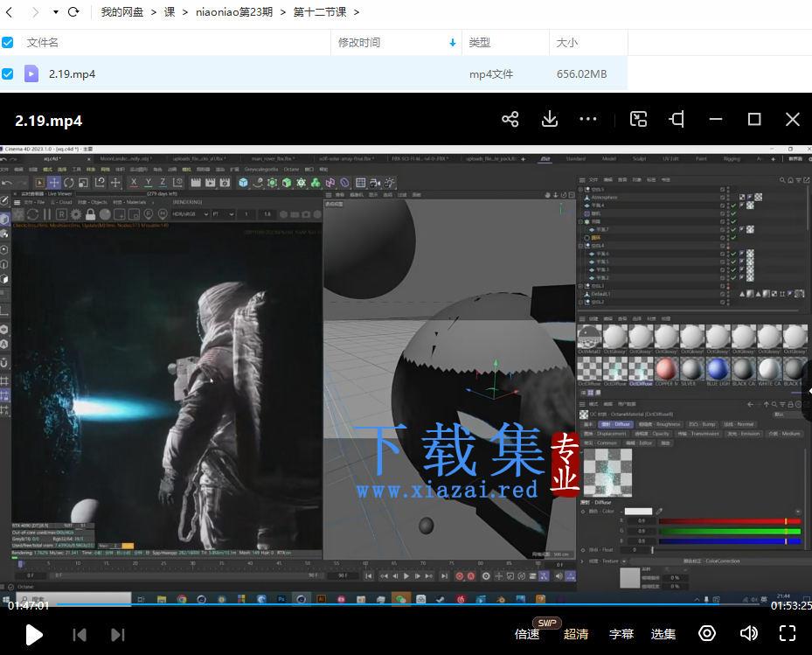Image resolution: width=812 pixels, height=655 pixels.
Task: Toggle sort order arrow beside 修改时间
Action: (x=453, y=43)
